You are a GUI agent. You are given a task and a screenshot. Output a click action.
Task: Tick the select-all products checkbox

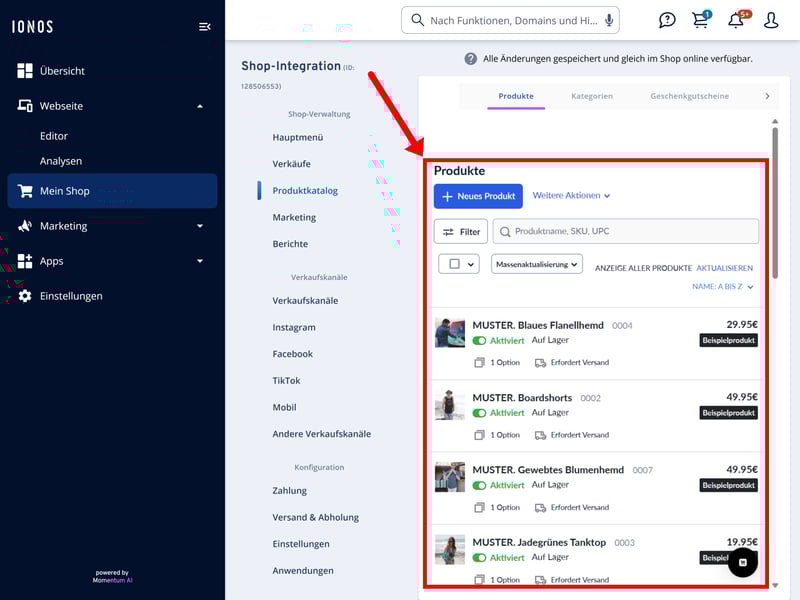click(x=454, y=264)
